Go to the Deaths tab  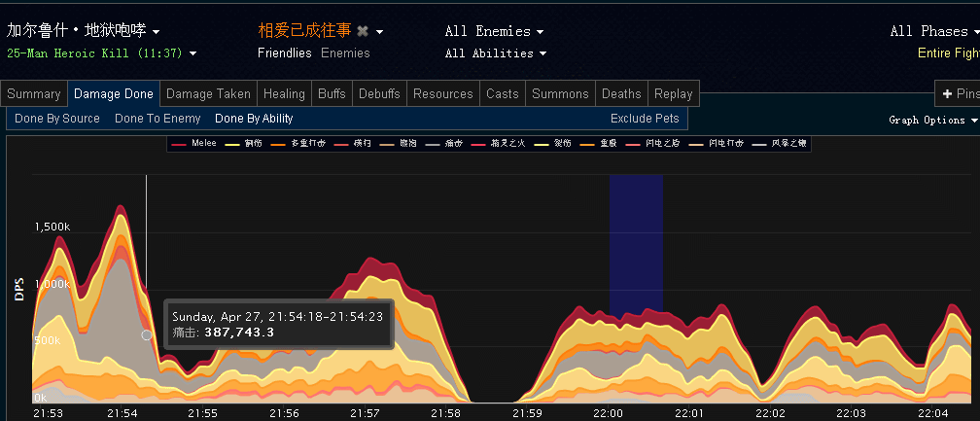click(621, 94)
